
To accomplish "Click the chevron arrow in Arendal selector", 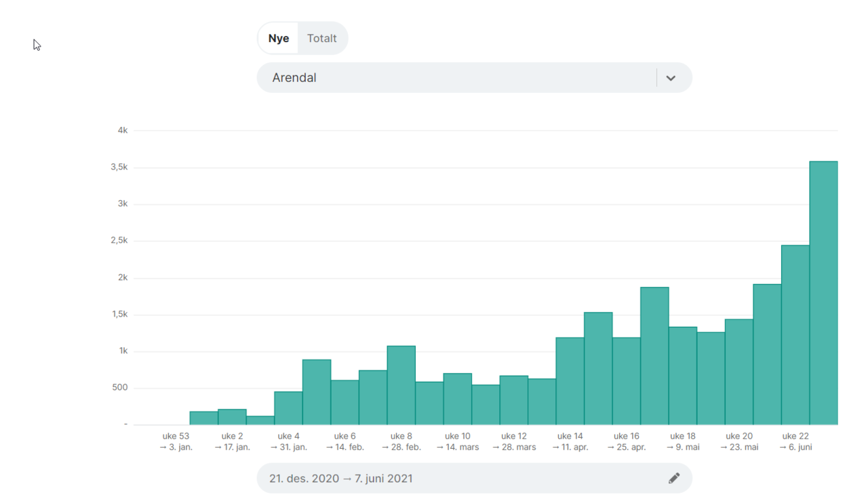I will pyautogui.click(x=671, y=78).
